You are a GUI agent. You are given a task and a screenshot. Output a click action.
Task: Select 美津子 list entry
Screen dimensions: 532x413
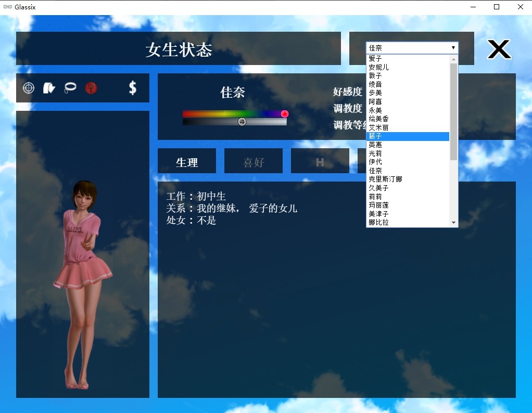coord(408,214)
